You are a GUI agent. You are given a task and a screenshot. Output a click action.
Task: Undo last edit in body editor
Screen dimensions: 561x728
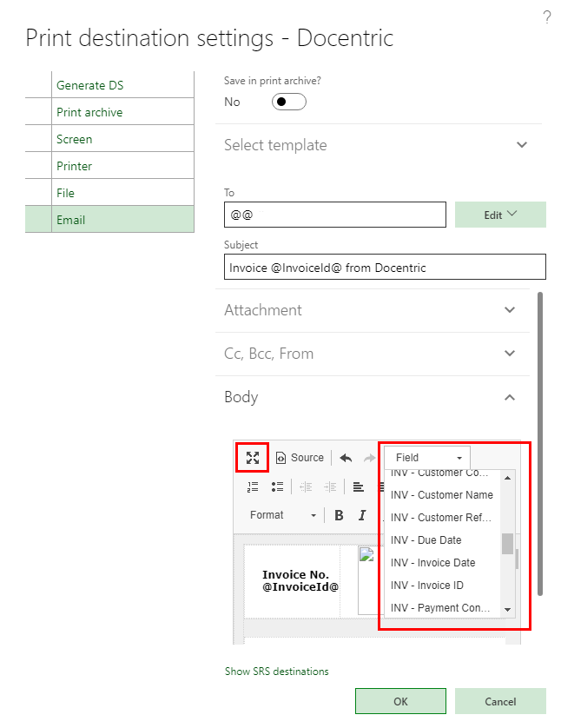point(346,458)
